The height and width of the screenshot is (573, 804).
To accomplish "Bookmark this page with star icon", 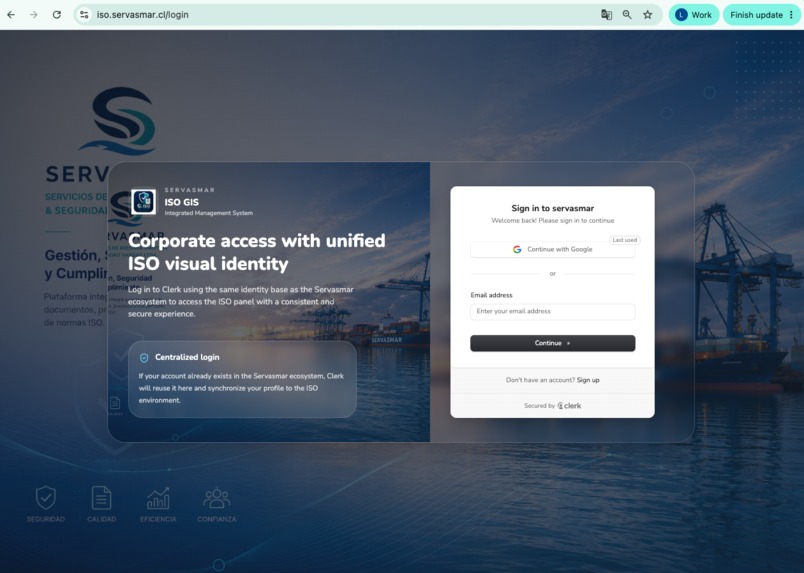I will [648, 15].
